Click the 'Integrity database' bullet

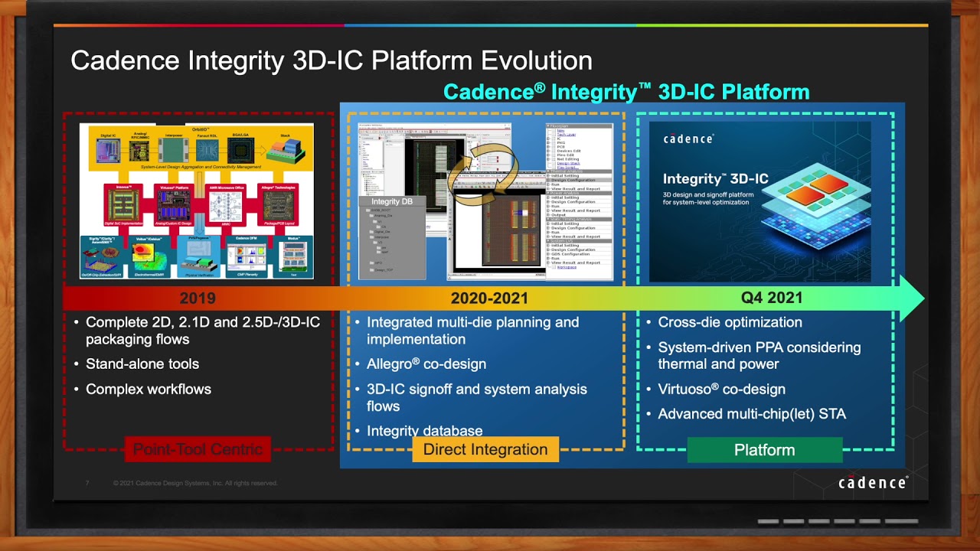tap(425, 431)
